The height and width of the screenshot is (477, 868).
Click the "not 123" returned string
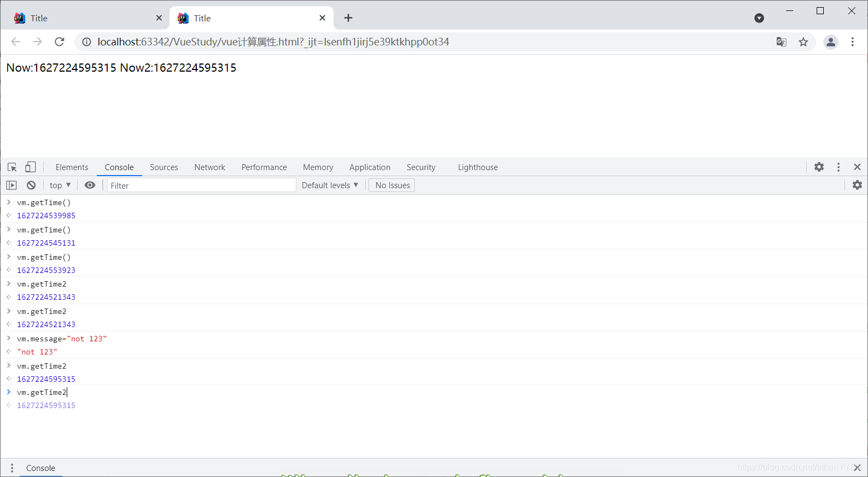point(37,352)
